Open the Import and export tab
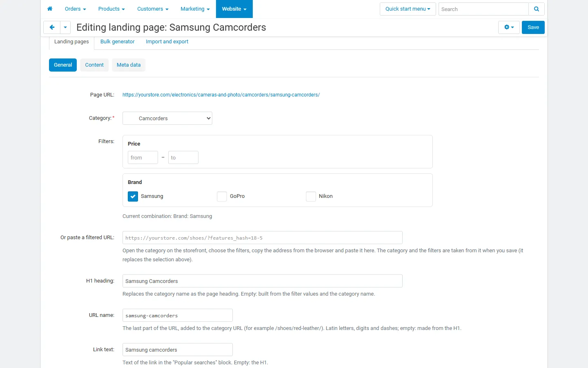 coord(167,42)
